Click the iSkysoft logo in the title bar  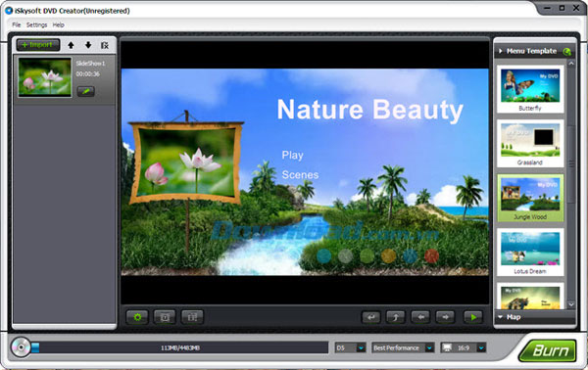pos(9,11)
